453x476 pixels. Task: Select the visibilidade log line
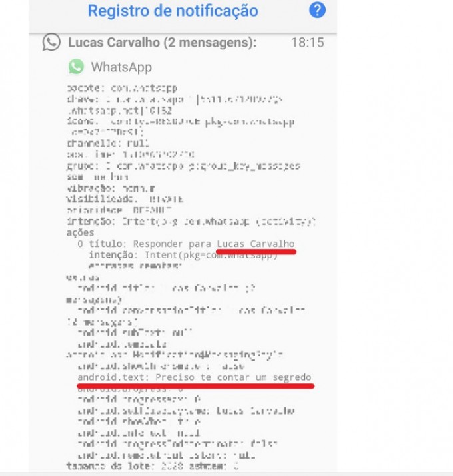(125, 199)
